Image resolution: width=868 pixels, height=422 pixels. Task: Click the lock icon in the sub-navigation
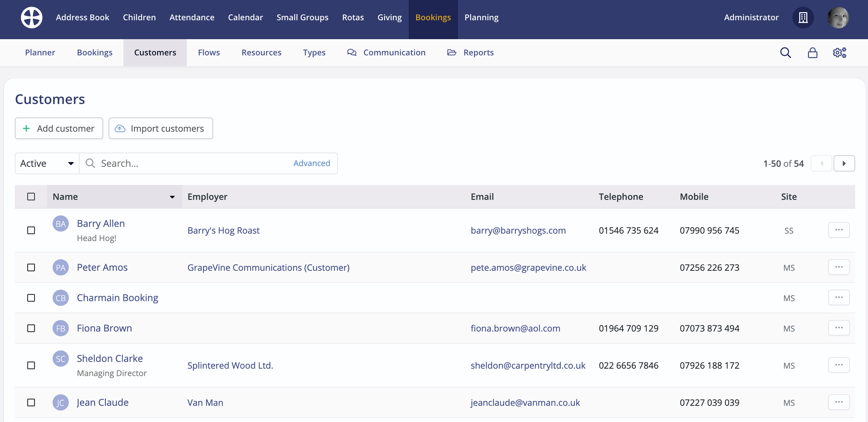click(813, 53)
